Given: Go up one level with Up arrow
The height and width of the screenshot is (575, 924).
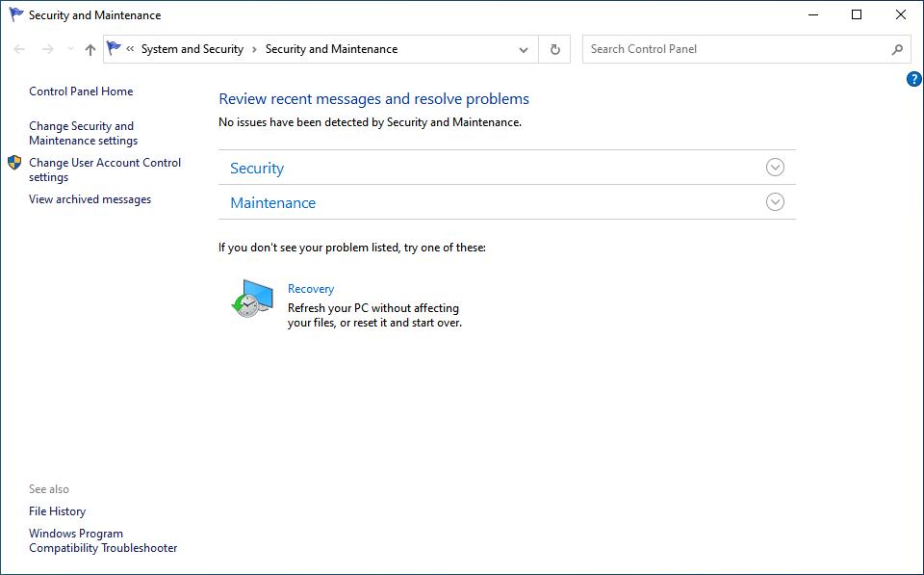Looking at the screenshot, I should tap(90, 49).
